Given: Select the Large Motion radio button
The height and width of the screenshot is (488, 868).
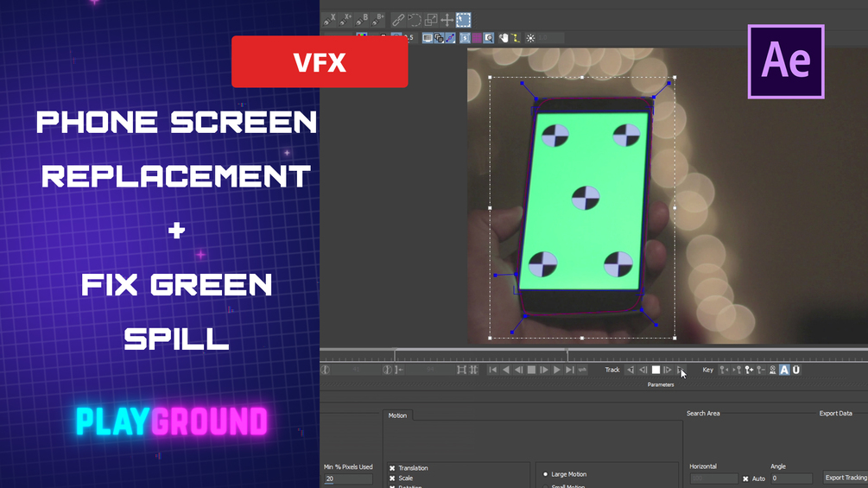Looking at the screenshot, I should coord(545,474).
